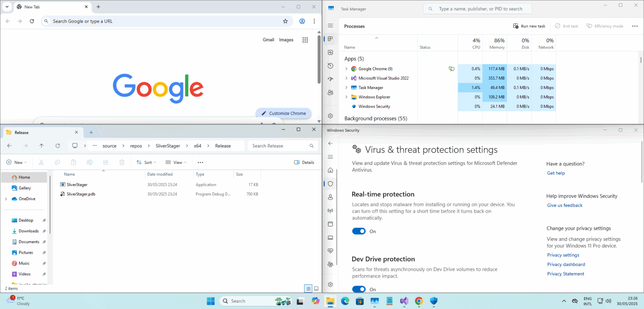Open Family options in Windows Security

[x=330, y=264]
